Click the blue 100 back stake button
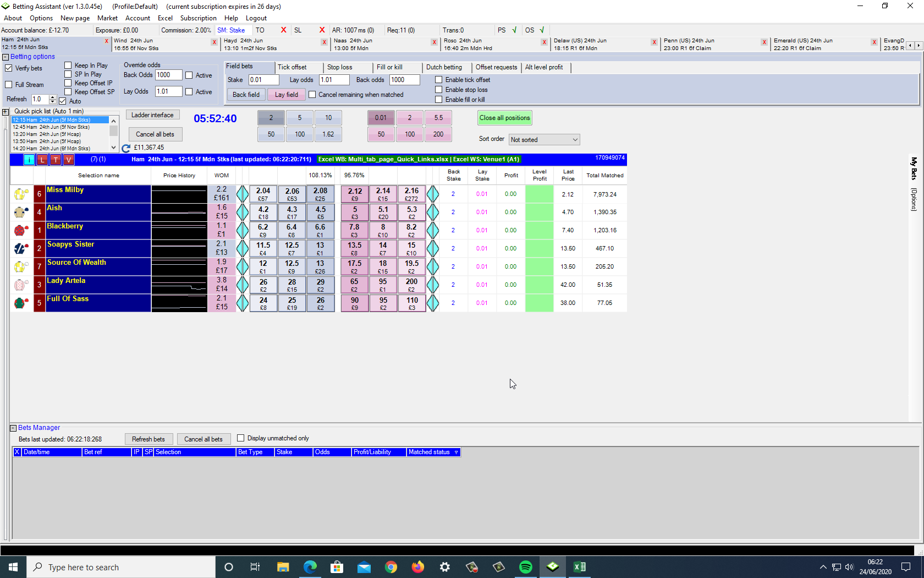 point(300,134)
